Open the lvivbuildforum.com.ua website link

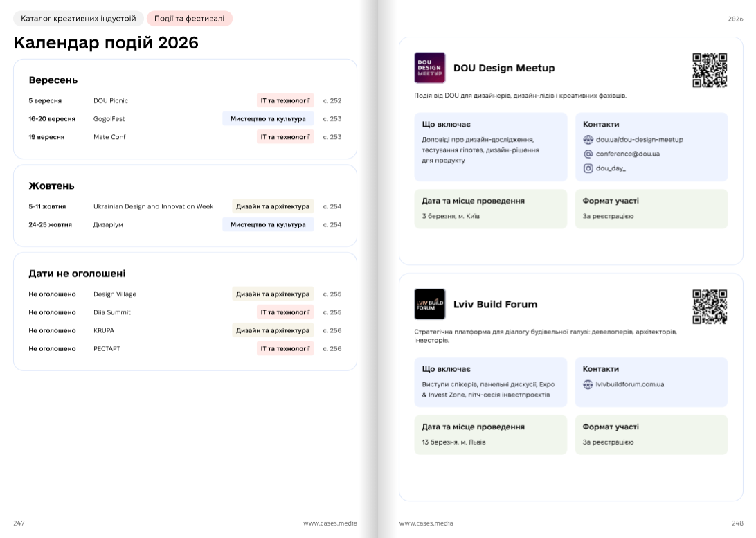click(x=630, y=385)
